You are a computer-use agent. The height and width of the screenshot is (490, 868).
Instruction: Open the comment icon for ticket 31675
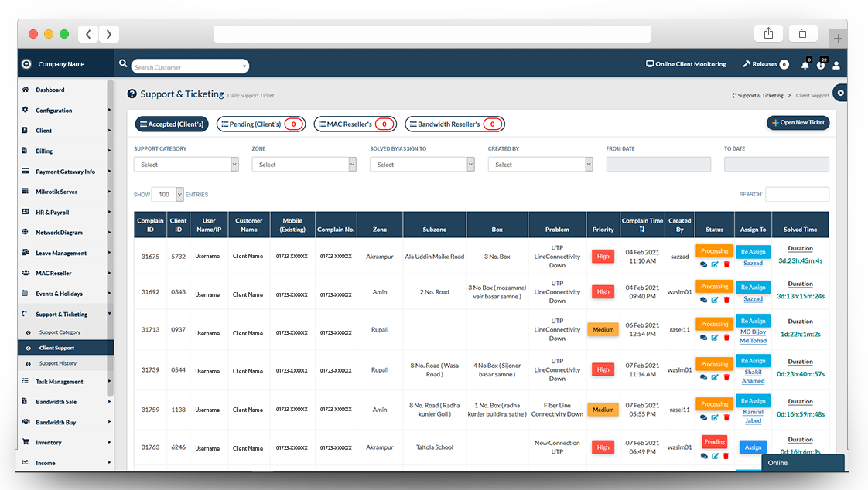[x=702, y=264]
